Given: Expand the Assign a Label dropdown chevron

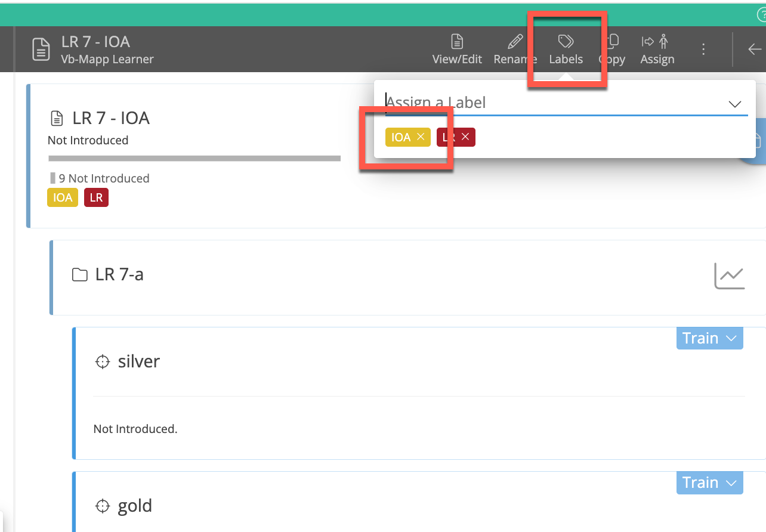Looking at the screenshot, I should [734, 104].
